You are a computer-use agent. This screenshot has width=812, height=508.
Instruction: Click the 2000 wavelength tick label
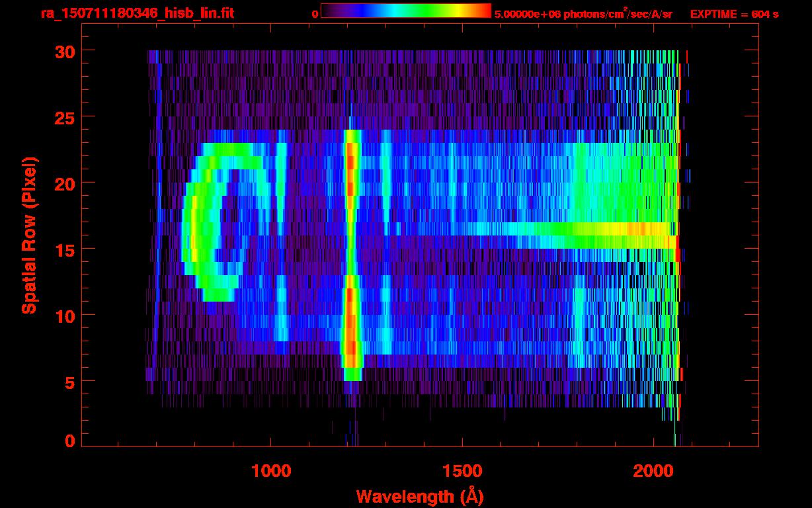pos(653,471)
